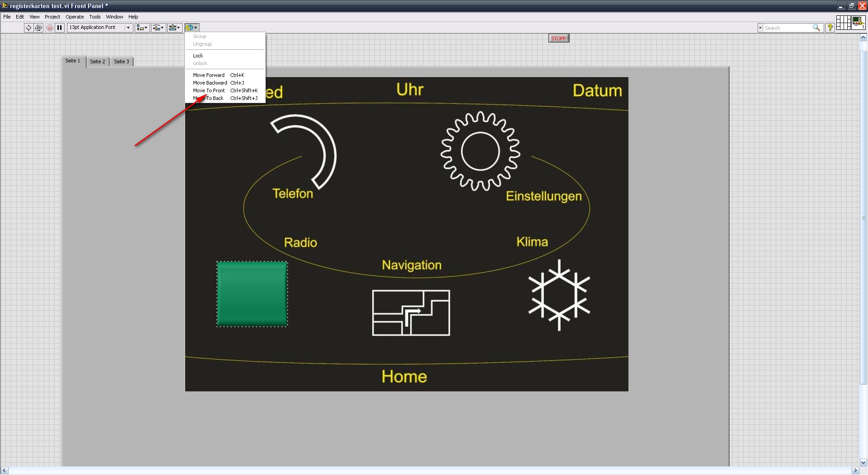This screenshot has height=475, width=868.
Task: Switch to the Seite 2 tab
Action: point(97,62)
